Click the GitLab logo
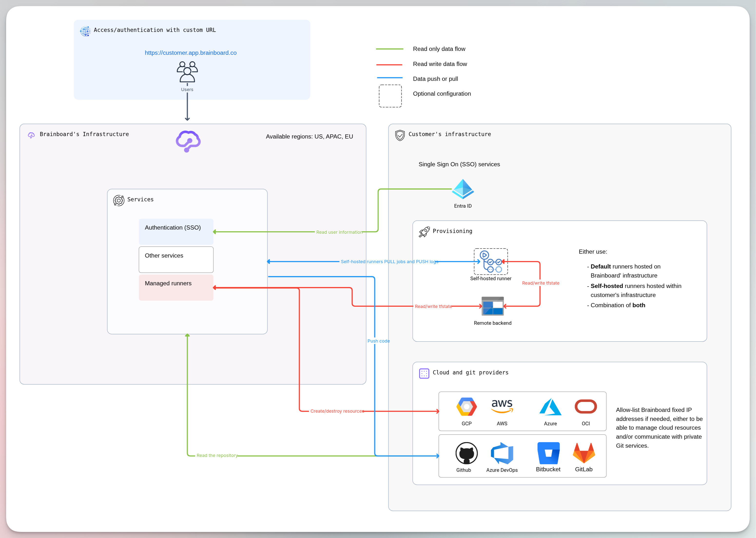 pyautogui.click(x=584, y=453)
